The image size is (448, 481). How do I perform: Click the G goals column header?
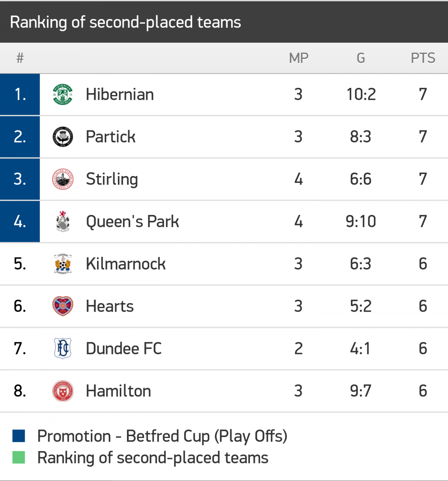point(361,58)
